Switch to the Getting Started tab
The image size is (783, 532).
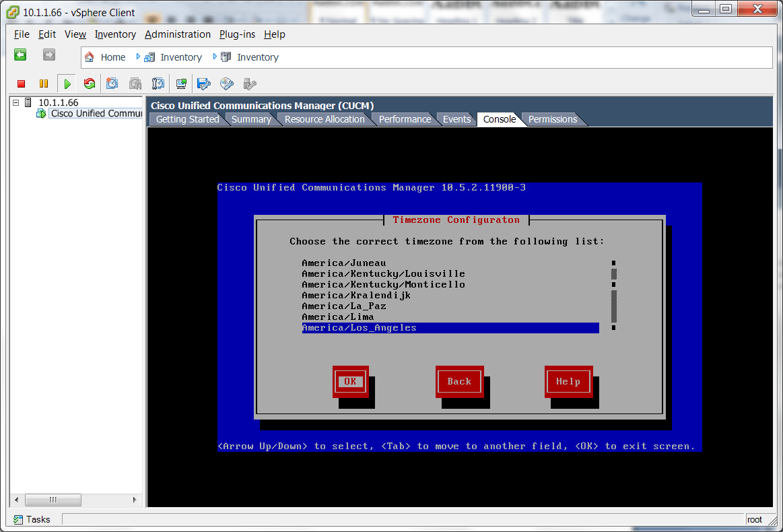point(187,119)
